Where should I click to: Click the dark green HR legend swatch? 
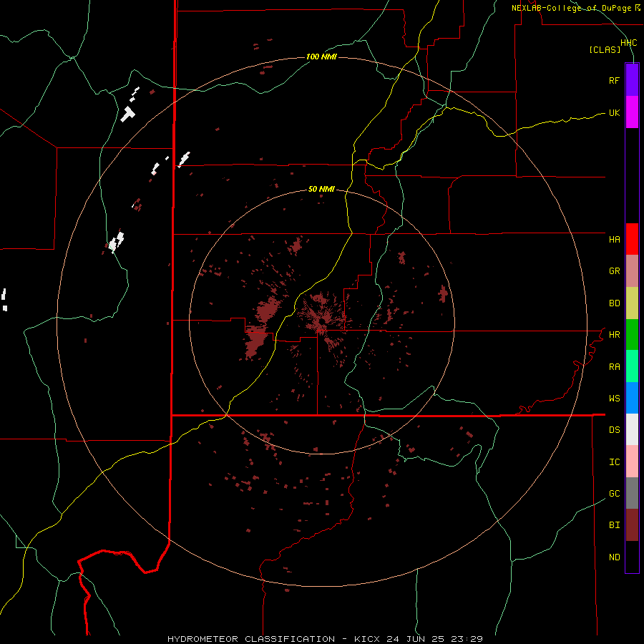[632, 335]
